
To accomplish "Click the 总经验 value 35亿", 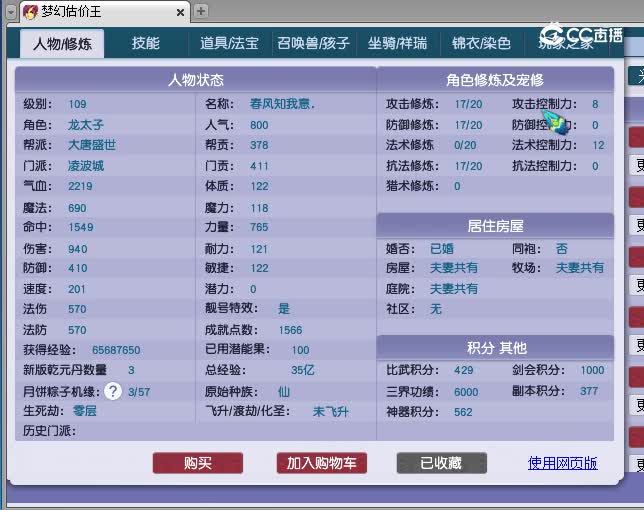I will (x=303, y=370).
